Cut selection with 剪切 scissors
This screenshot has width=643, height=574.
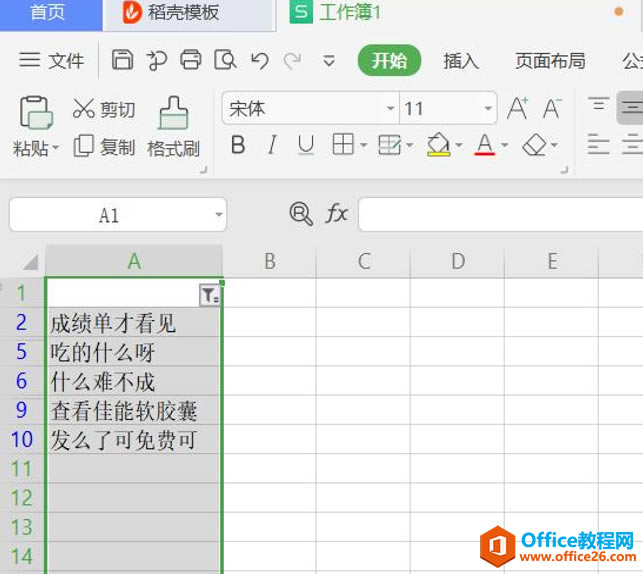104,109
